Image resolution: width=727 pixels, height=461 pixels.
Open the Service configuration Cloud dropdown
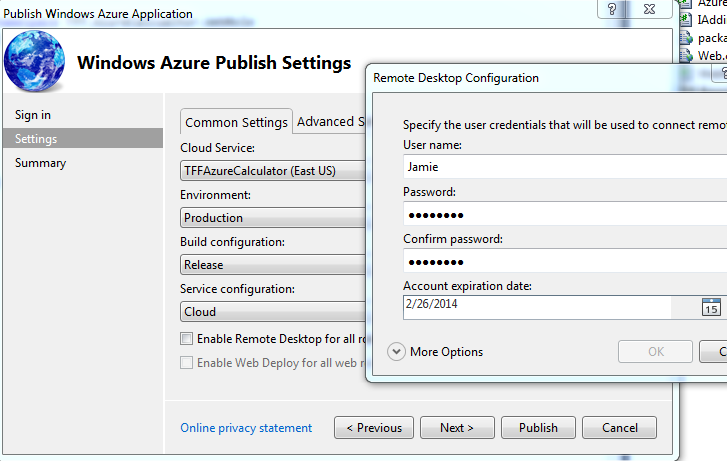coord(272,312)
